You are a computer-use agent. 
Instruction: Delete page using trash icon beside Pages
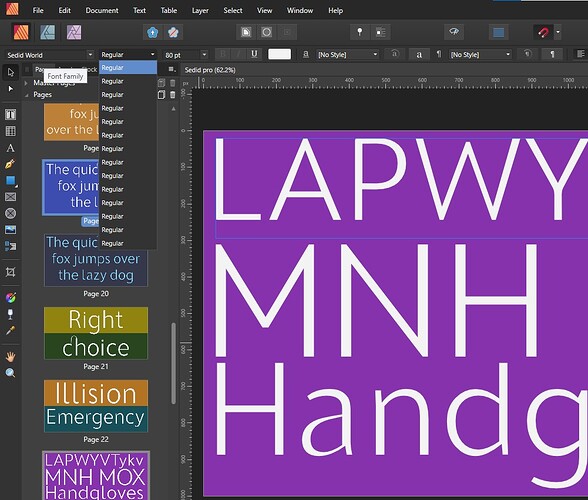pyautogui.click(x=172, y=95)
